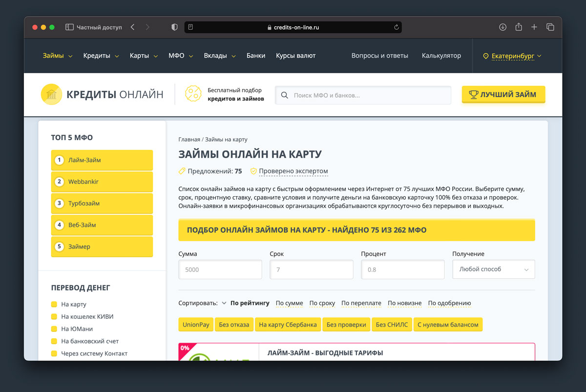Screen dimensions: 586x392
Task: Apply the Без отказа filter tag
Action: click(234, 325)
